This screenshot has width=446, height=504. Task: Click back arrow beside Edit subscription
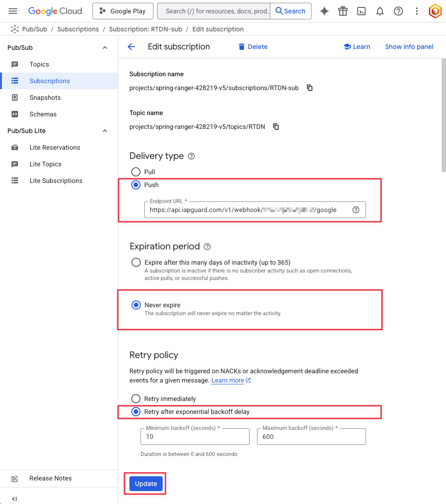(131, 47)
